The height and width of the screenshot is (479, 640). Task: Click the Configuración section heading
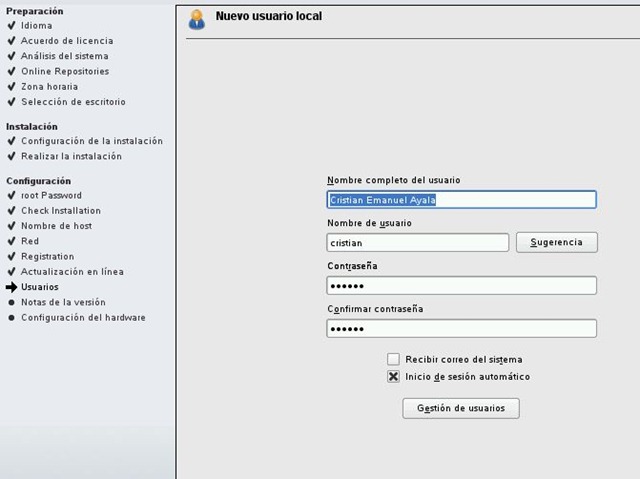38,181
